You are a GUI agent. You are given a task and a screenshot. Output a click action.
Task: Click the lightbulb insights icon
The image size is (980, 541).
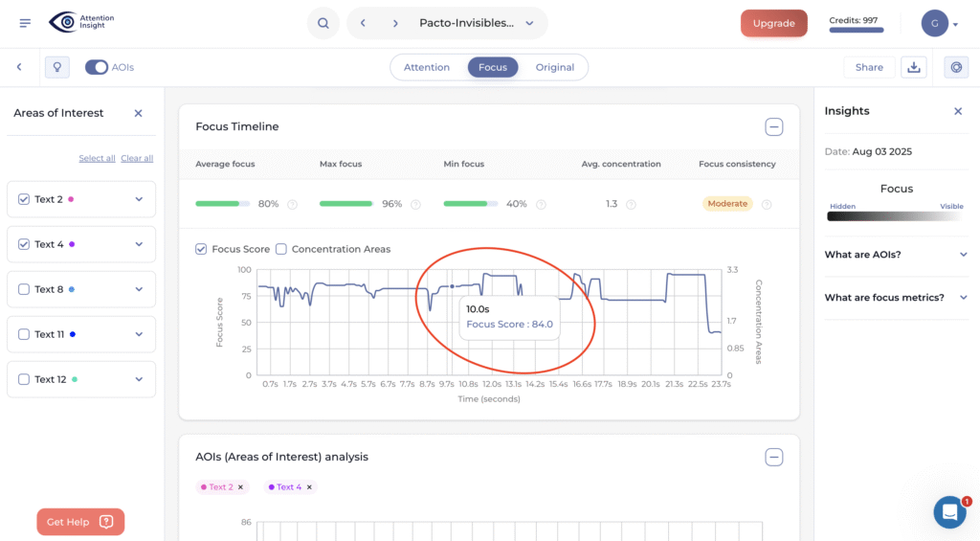[56, 67]
